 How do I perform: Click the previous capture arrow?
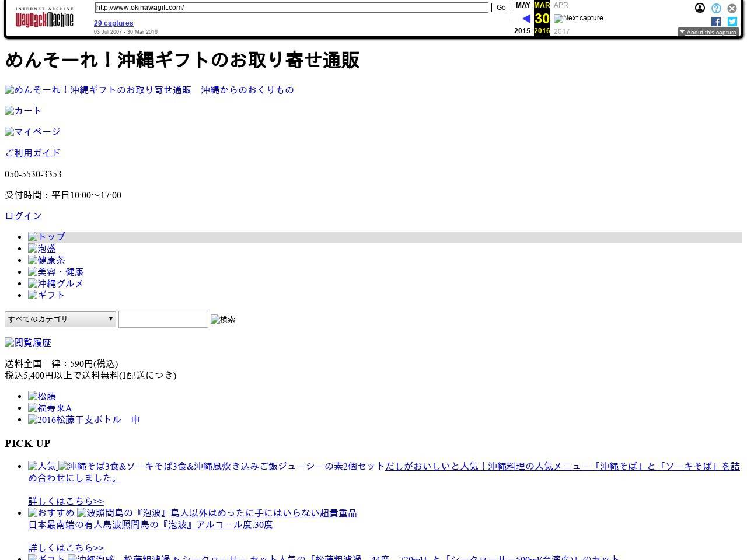pyautogui.click(x=526, y=18)
